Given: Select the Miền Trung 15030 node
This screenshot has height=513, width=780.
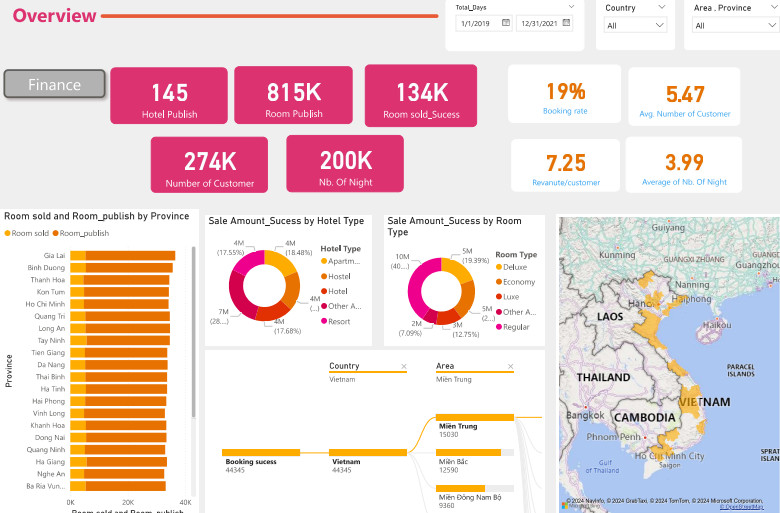Looking at the screenshot, I should pos(475,417).
